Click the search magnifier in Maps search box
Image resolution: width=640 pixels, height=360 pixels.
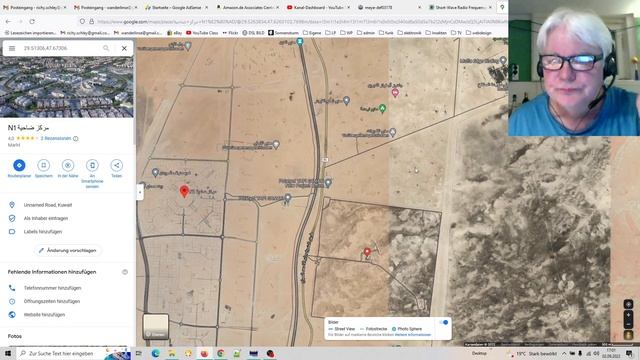(106, 48)
